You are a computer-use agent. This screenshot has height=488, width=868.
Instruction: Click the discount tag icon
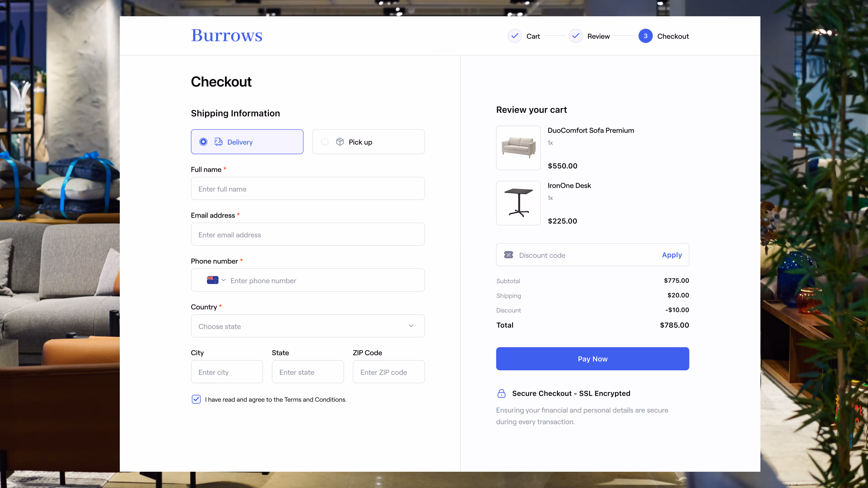pos(508,255)
